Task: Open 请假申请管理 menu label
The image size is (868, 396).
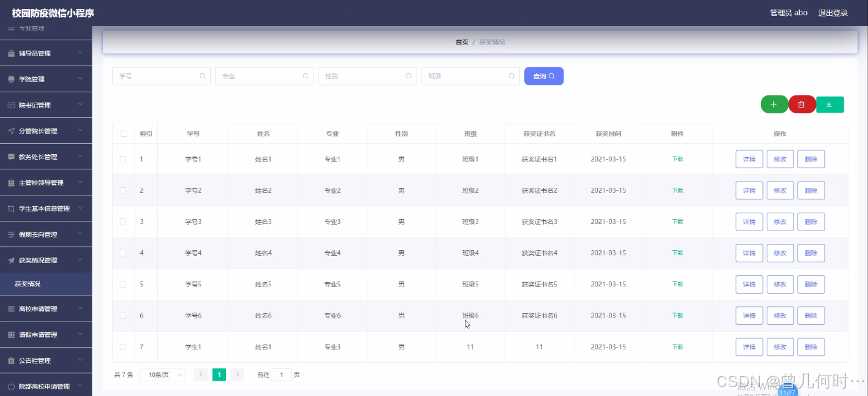Action: 38,335
